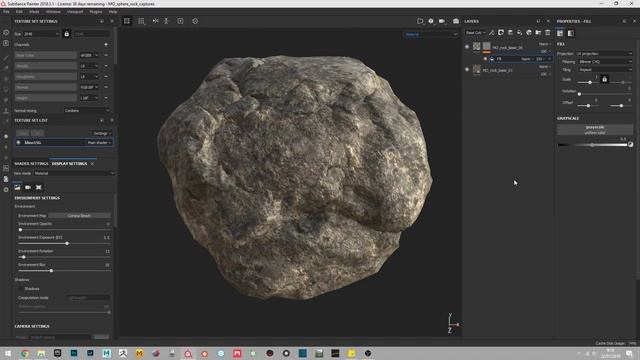Open the Normal mixing dropdown
This screenshot has width=640, height=360.
click(x=87, y=111)
